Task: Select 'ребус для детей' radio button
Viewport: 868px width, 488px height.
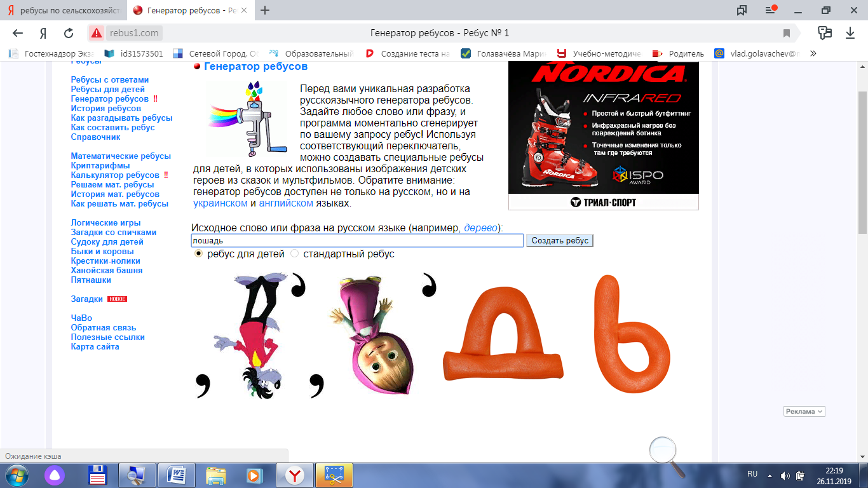Action: (x=198, y=254)
